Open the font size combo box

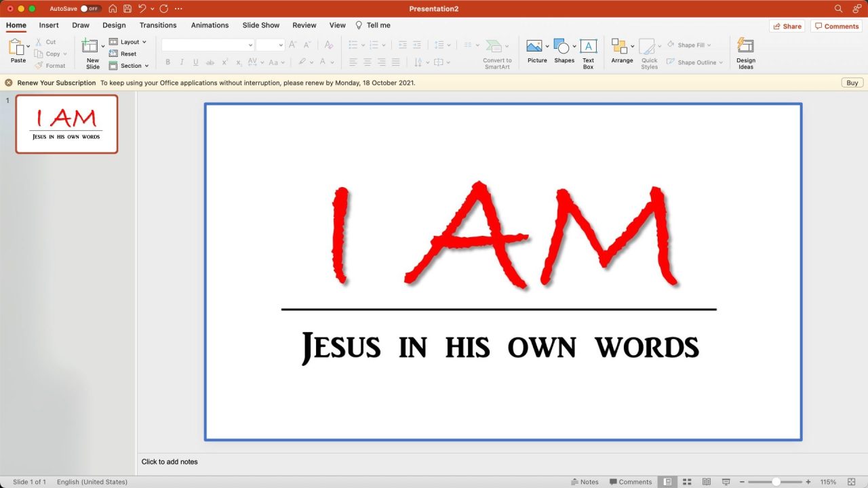[270, 45]
